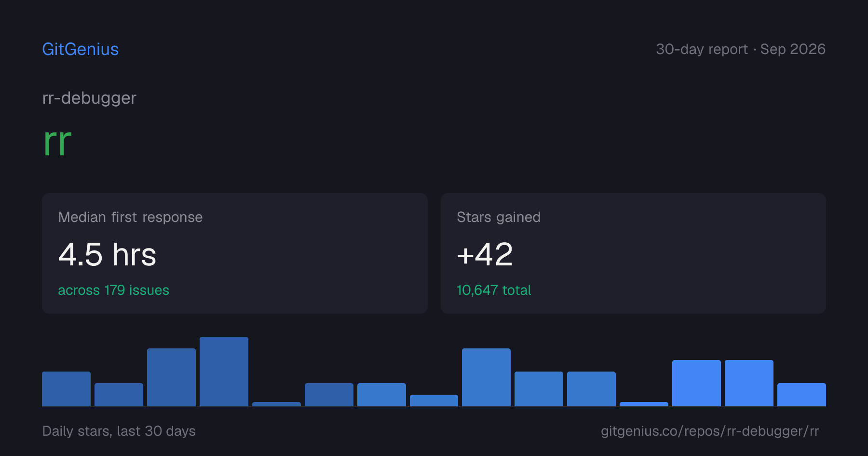This screenshot has height=456, width=868.
Task: Select the first bar of the chart
Action: [x=66, y=389]
